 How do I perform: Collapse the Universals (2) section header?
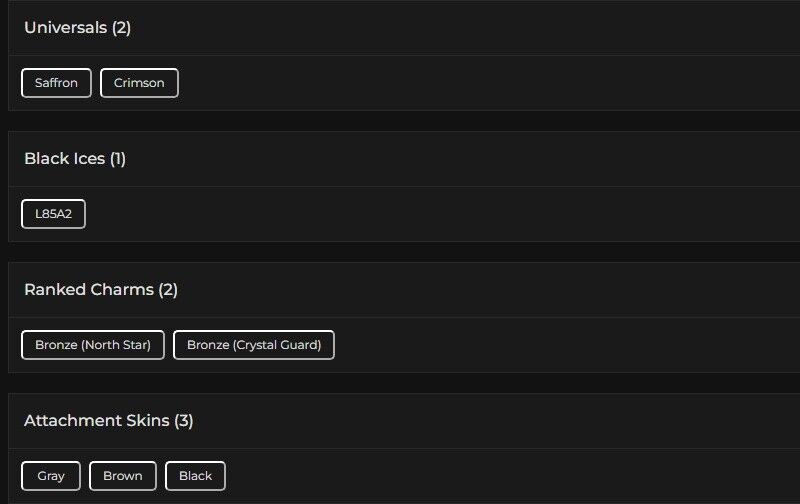click(400, 28)
